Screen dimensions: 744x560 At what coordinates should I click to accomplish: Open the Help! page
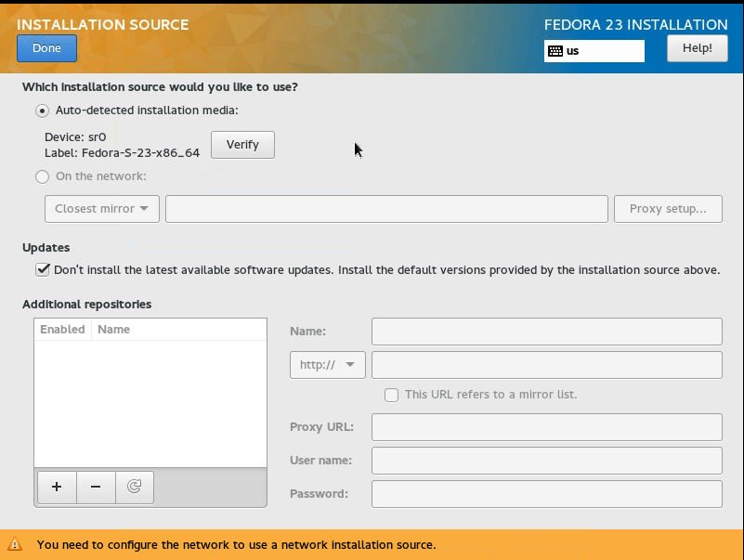[x=697, y=48]
